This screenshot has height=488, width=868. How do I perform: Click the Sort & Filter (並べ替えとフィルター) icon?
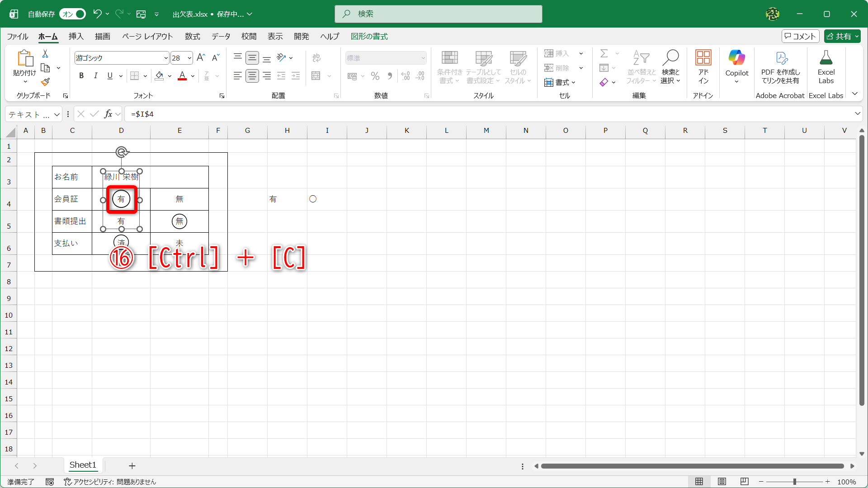(x=641, y=67)
